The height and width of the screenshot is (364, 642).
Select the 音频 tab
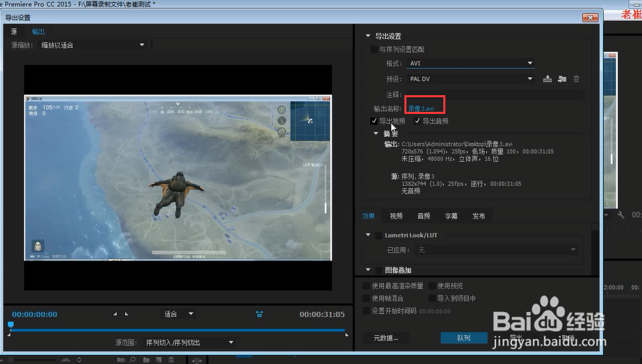coord(424,216)
